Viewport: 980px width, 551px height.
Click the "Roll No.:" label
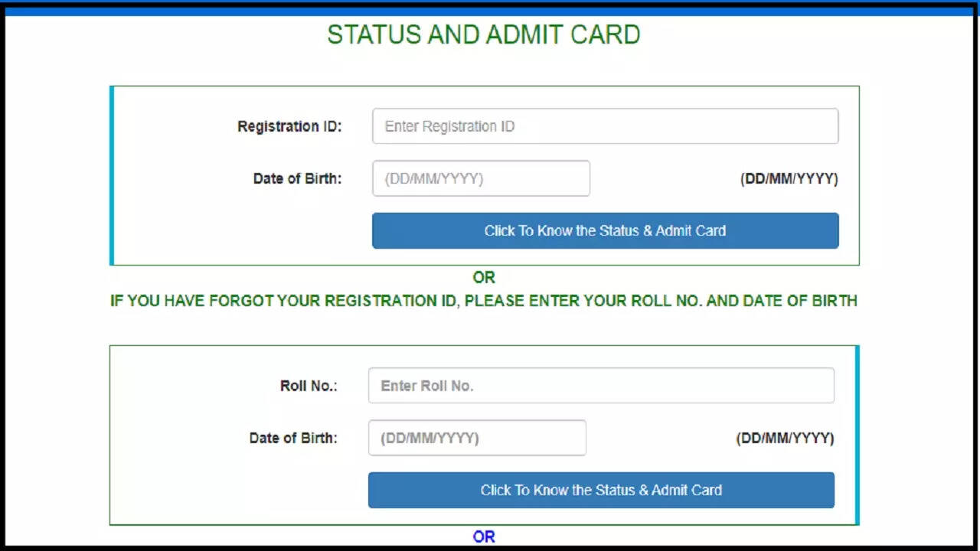[x=309, y=386]
